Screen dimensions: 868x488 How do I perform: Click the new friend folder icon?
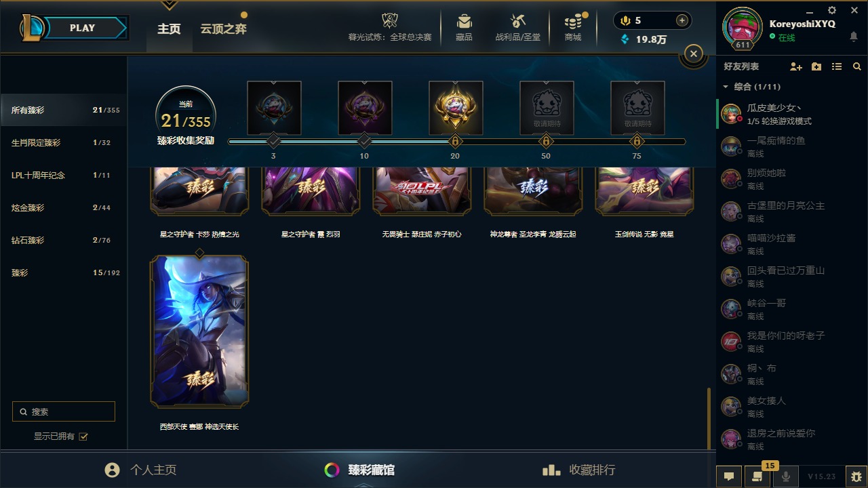click(816, 66)
